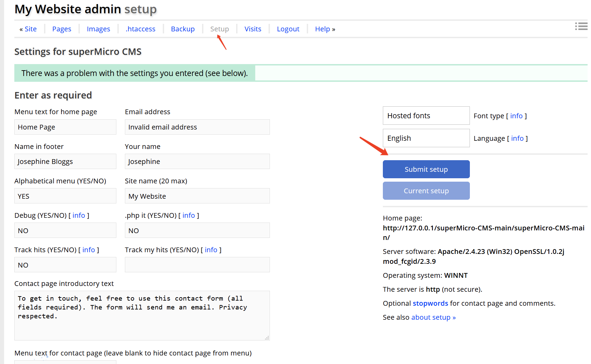The image size is (591, 364).
Task: Click the Track hits input field
Action: (65, 264)
